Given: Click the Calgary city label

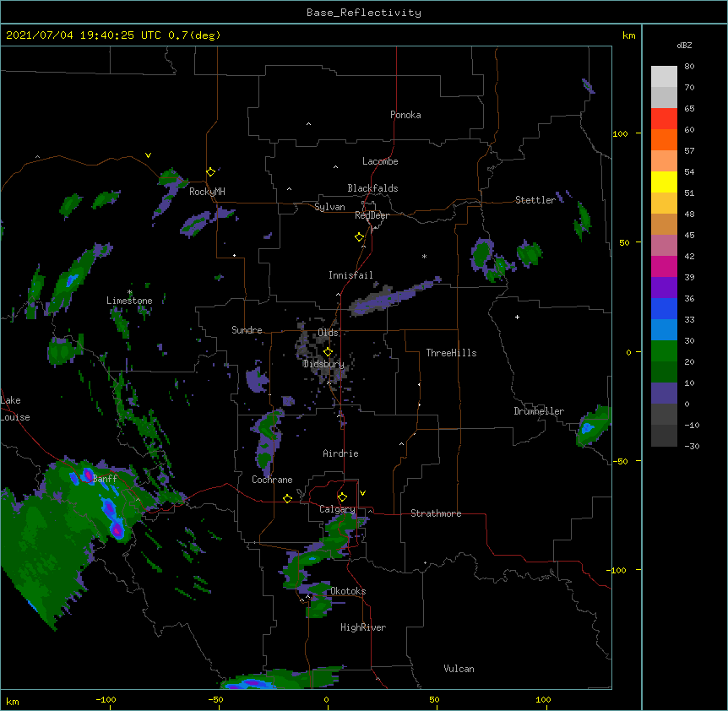Looking at the screenshot, I should (x=337, y=509).
